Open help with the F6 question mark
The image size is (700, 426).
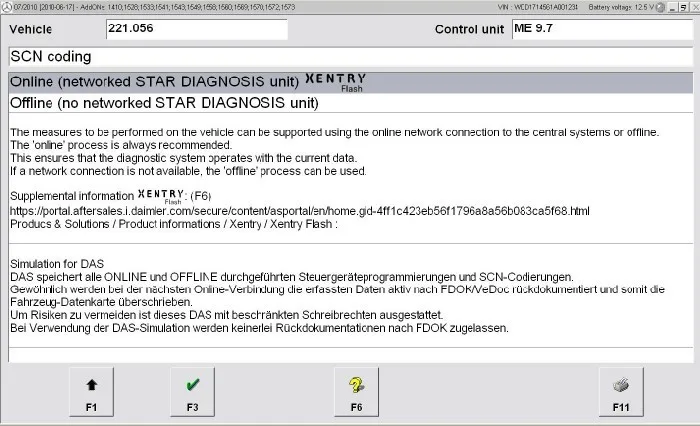[356, 392]
